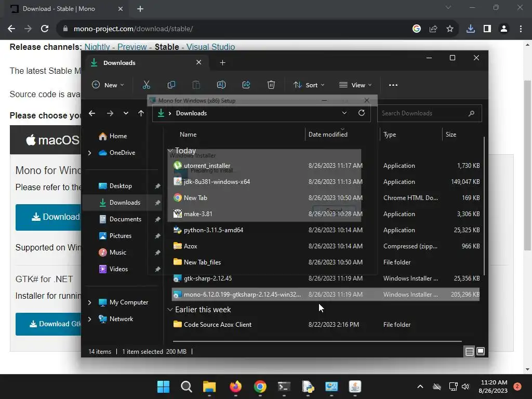Expand Network in navigation pane

[x=89, y=319]
